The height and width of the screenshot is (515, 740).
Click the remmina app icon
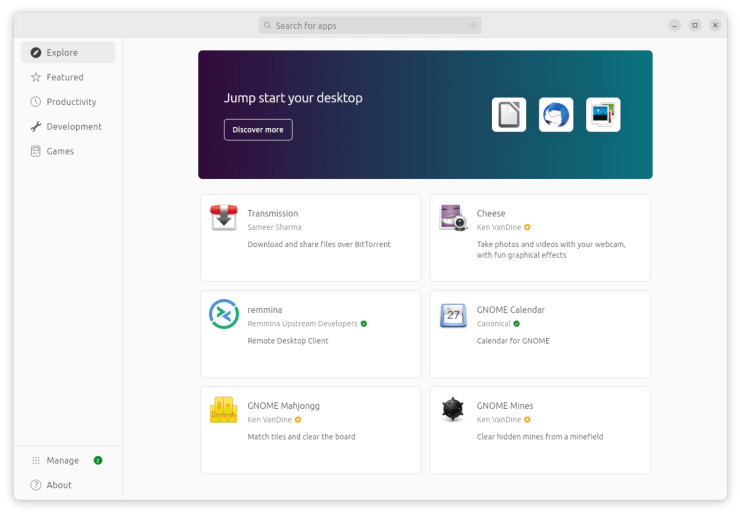coord(224,314)
